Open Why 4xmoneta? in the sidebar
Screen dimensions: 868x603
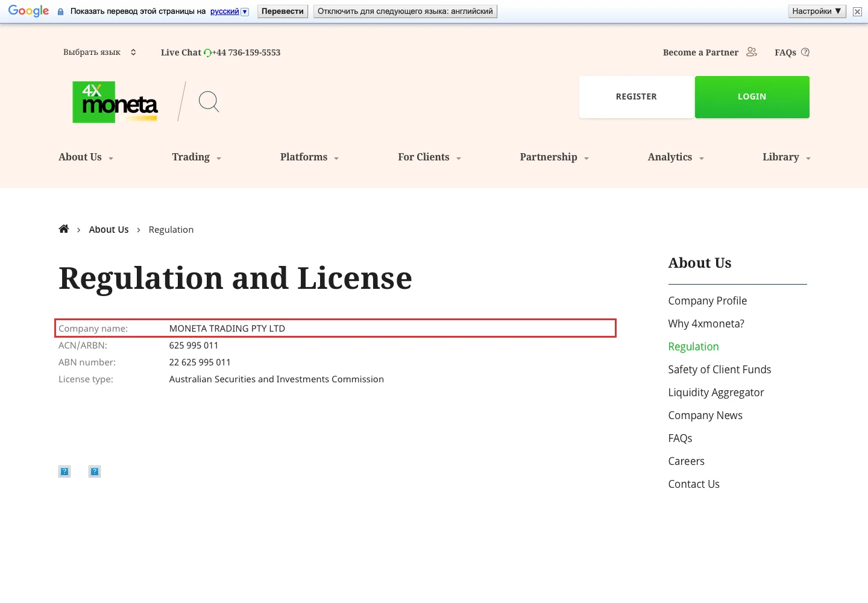pos(706,323)
